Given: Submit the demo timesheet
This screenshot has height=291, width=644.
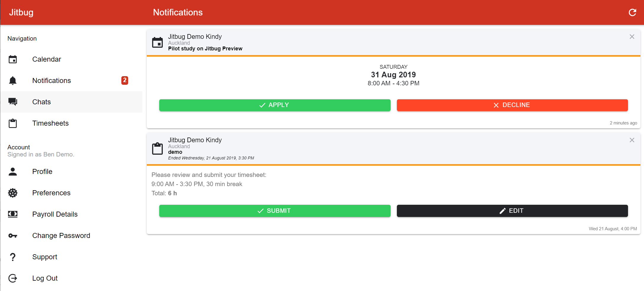Looking at the screenshot, I should [x=275, y=211].
